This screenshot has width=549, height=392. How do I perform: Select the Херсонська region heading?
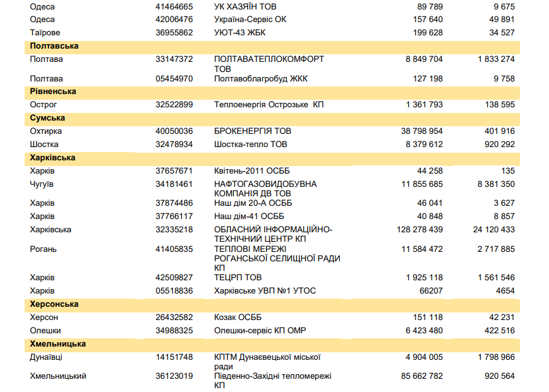coord(54,304)
